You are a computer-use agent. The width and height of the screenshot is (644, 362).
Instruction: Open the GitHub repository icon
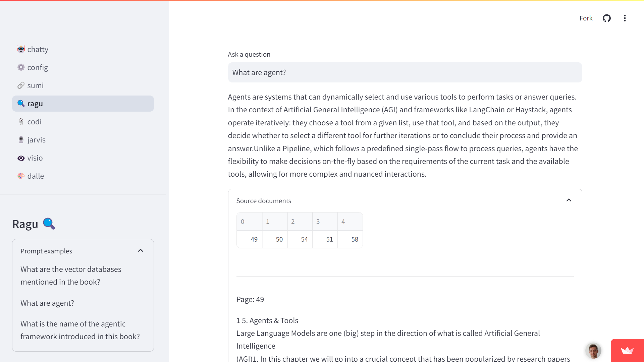tap(607, 18)
